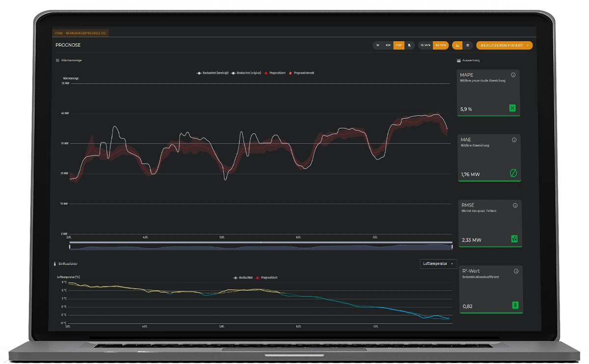The height and width of the screenshot is (364, 589).
Task: Click the MAPE info icon
Action: click(x=513, y=75)
